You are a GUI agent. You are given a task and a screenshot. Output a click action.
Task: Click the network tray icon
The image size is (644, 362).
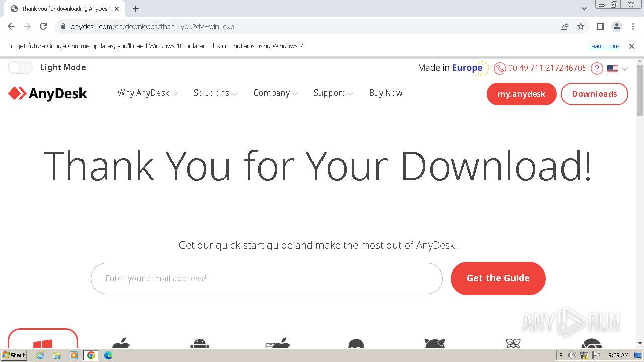pyautogui.click(x=584, y=355)
